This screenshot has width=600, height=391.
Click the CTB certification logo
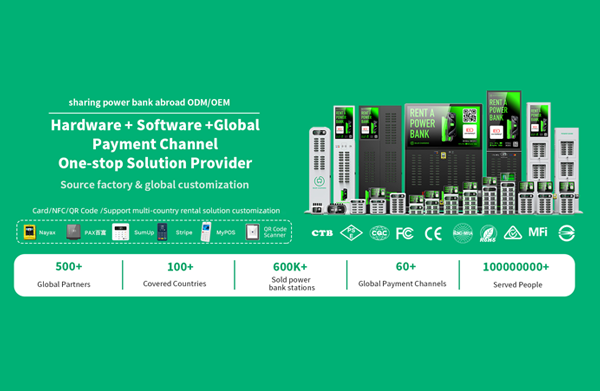click(322, 233)
